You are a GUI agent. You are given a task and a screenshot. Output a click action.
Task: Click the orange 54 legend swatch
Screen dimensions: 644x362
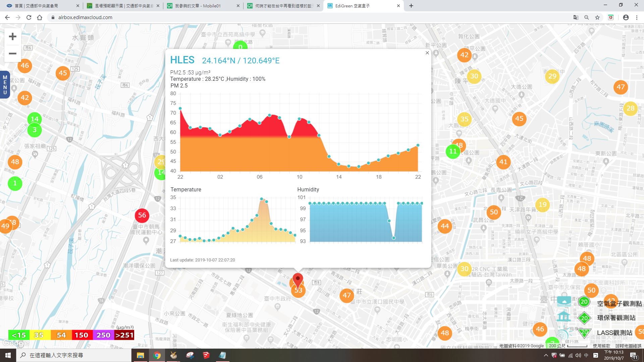click(x=61, y=335)
